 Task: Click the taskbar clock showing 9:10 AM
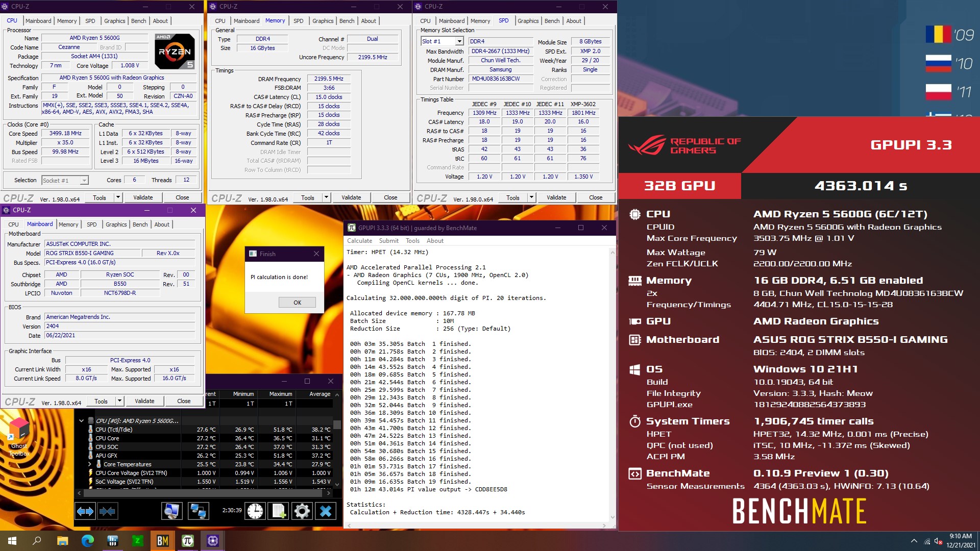tap(960, 541)
